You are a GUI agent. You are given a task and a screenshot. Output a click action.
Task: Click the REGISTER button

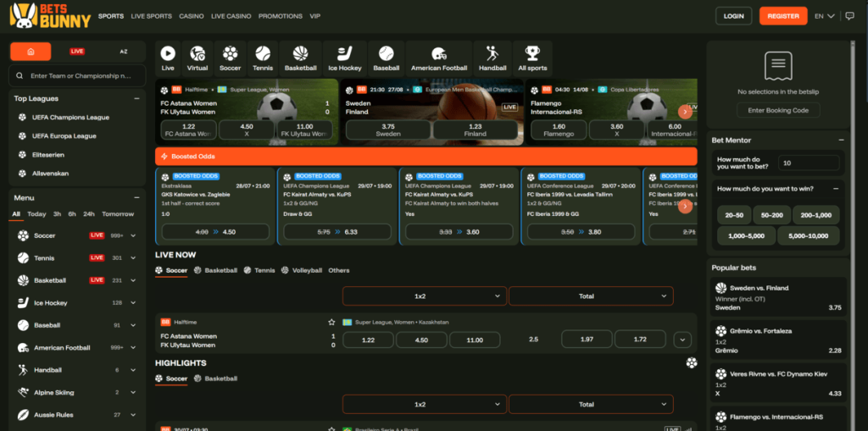(x=783, y=16)
